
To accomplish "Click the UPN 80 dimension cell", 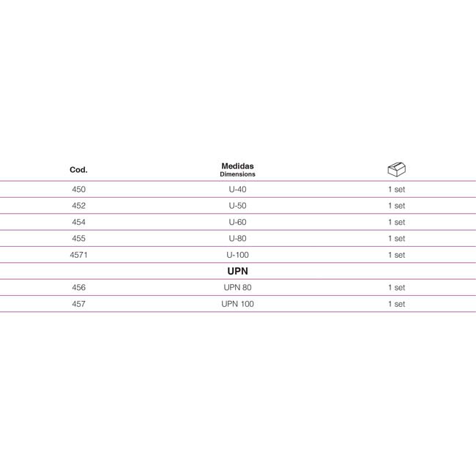I will coord(238,288).
